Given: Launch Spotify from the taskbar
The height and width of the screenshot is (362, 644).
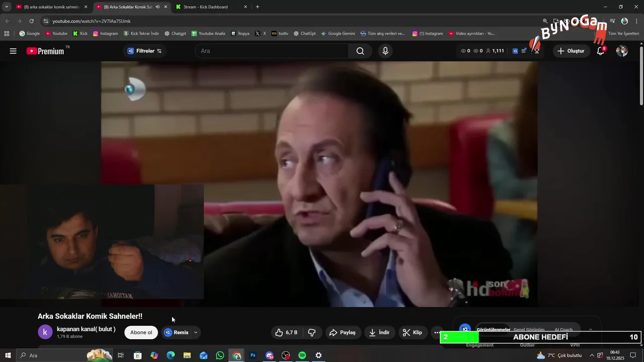Looking at the screenshot, I should click(x=302, y=355).
